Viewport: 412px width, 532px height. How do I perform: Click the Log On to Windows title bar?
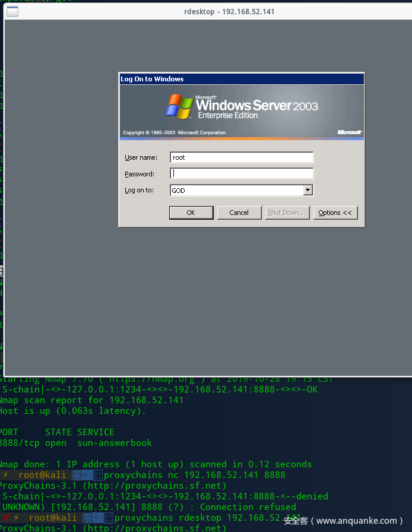click(242, 79)
